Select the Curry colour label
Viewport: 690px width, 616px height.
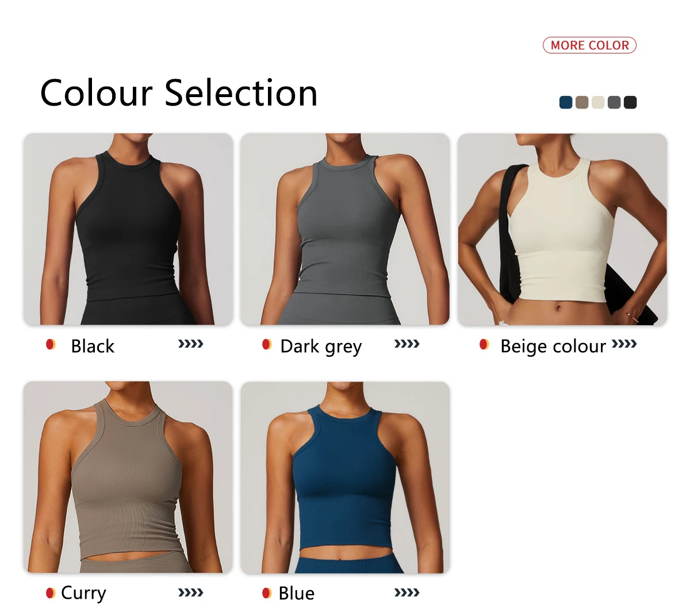83,593
